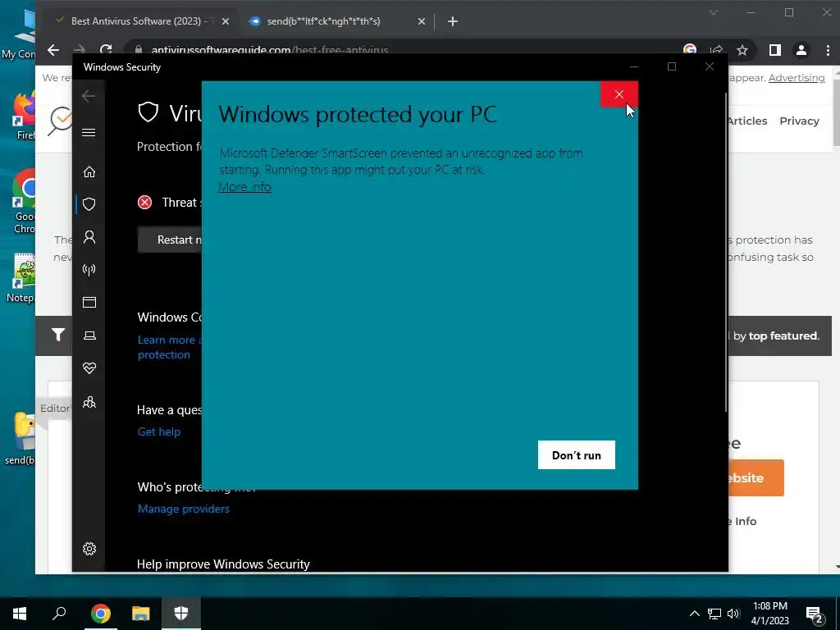The height and width of the screenshot is (630, 840).
Task: Open Chrome profile avatar
Action: coord(801,50)
